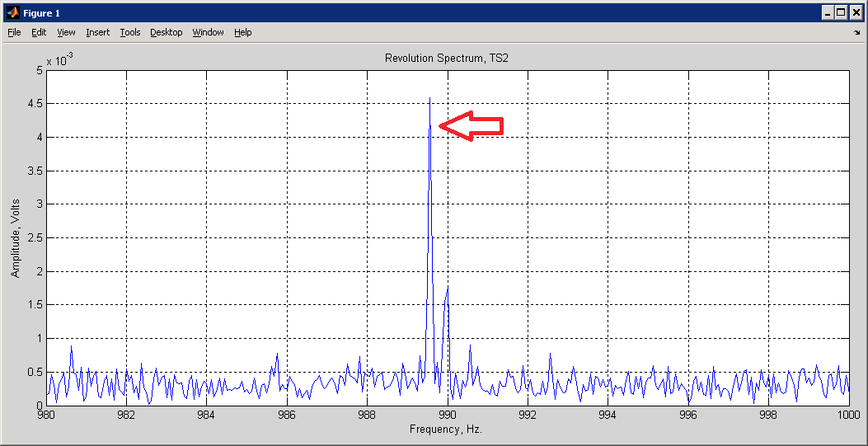Open the Desktop menu
Screen dimensions: 868x446
click(x=166, y=33)
